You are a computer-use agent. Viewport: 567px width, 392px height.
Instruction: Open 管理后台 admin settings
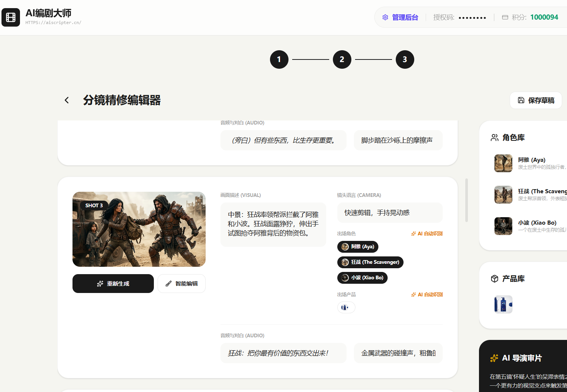(x=400, y=17)
